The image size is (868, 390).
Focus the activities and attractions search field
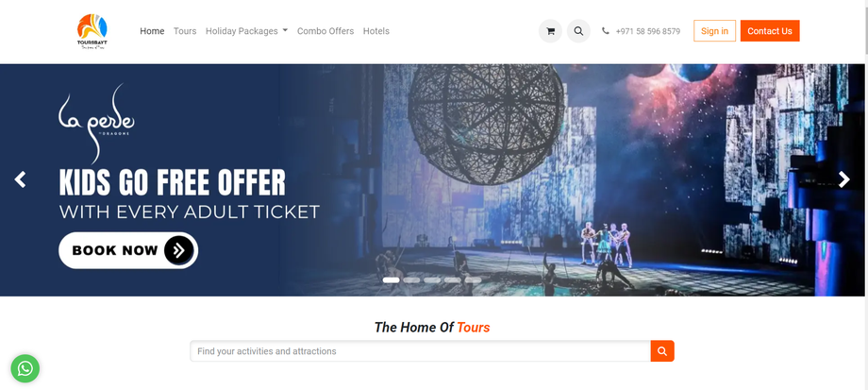tap(420, 350)
